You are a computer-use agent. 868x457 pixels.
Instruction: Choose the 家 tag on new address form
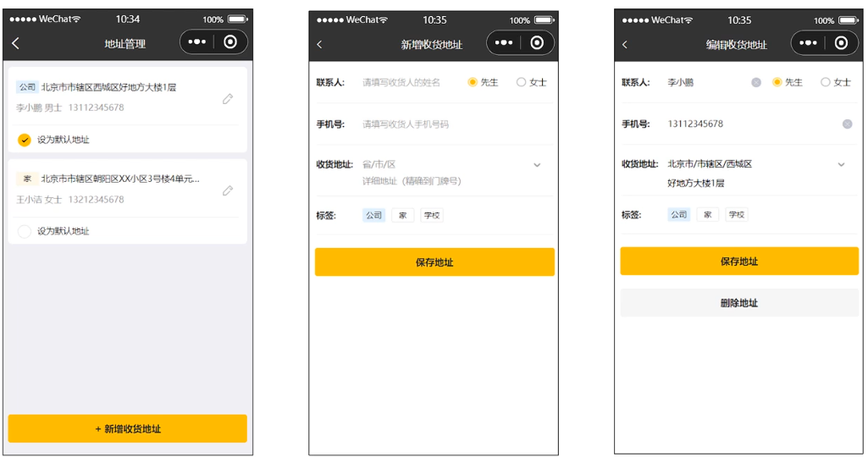coord(402,216)
